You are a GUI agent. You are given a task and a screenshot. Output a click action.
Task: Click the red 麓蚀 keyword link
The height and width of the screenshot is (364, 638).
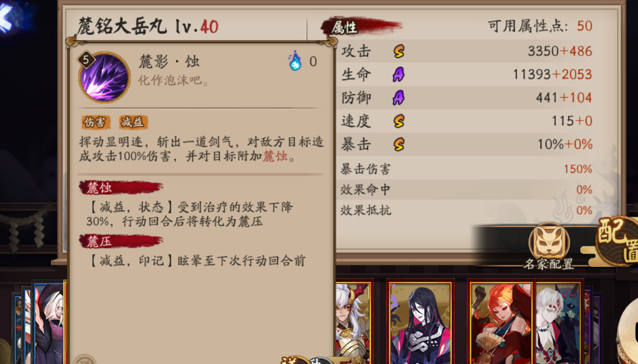[x=275, y=156]
